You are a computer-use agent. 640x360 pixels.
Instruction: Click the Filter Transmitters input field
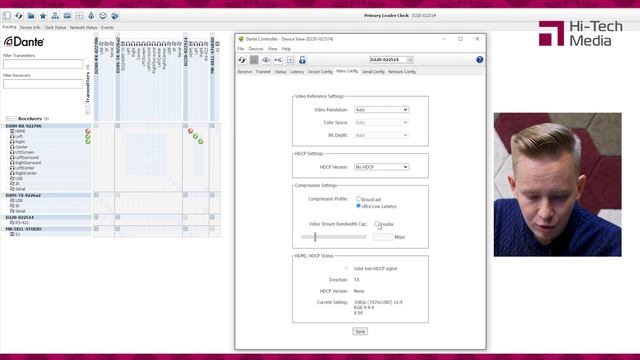point(43,64)
